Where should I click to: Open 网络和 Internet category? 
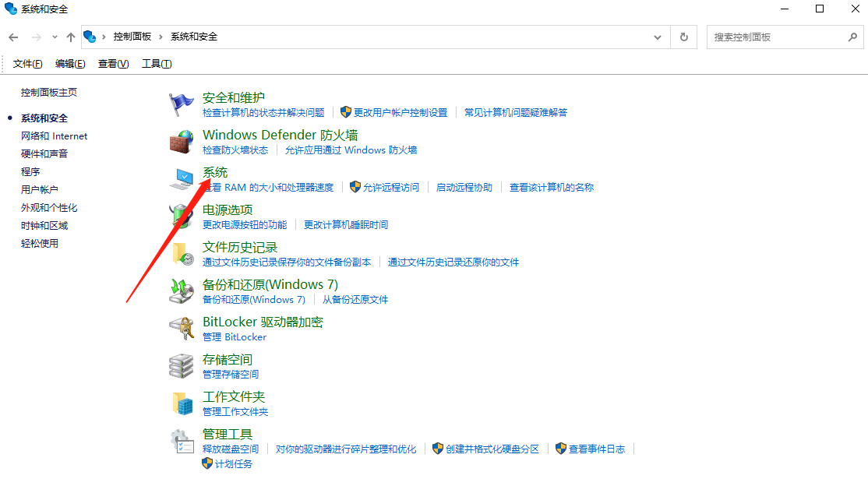click(55, 136)
